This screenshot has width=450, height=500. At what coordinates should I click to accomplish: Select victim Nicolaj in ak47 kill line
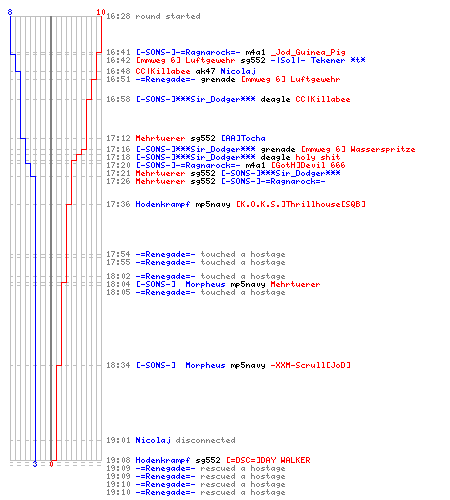238,71
